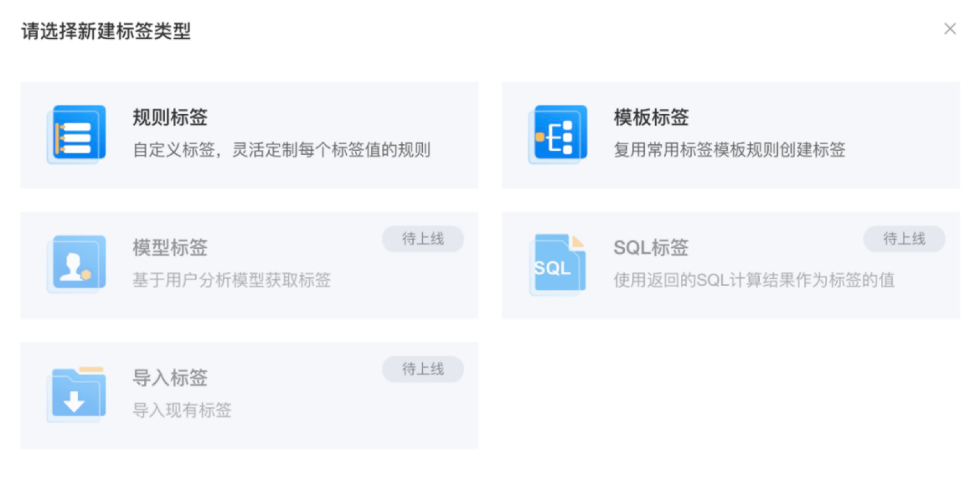Select the 模板标签 title
This screenshot has width=980, height=496.
click(651, 118)
